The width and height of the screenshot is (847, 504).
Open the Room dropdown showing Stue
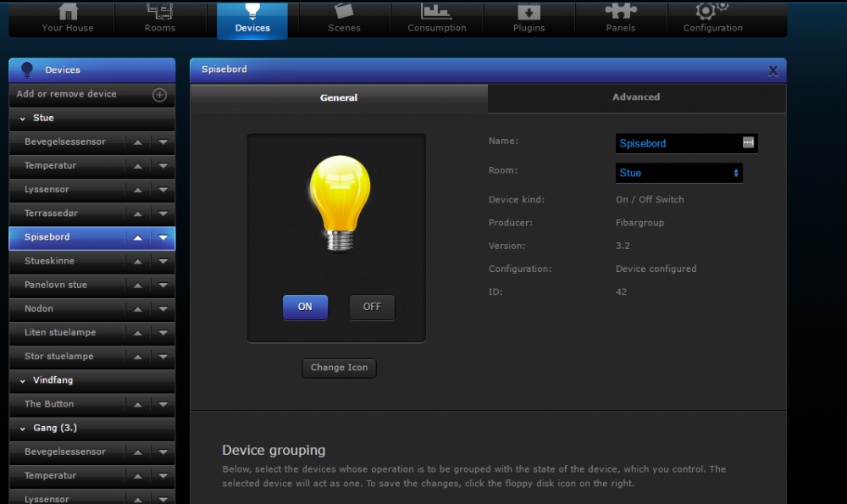(x=679, y=173)
